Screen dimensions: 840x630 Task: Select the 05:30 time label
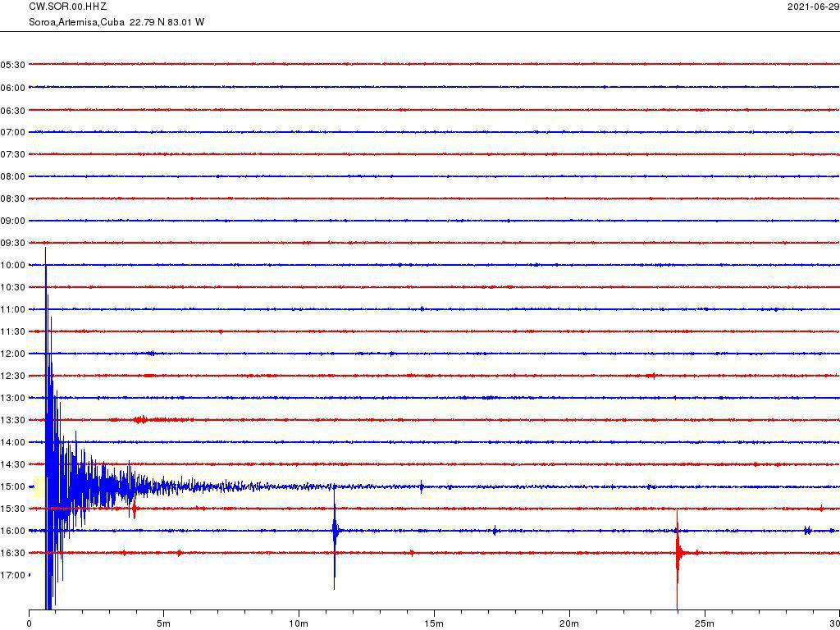pos(13,66)
